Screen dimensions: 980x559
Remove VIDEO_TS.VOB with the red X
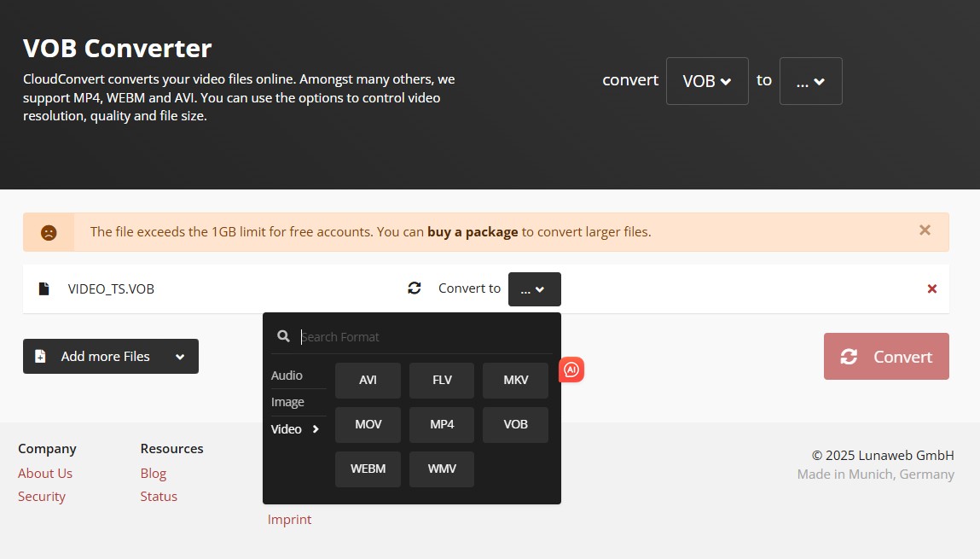coord(931,288)
